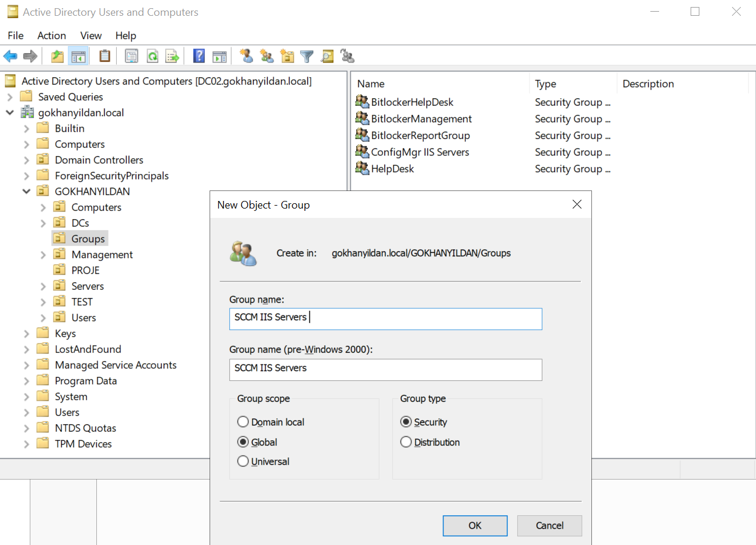756x545 pixels.
Task: Create new group with toolbar icon
Action: (x=267, y=56)
